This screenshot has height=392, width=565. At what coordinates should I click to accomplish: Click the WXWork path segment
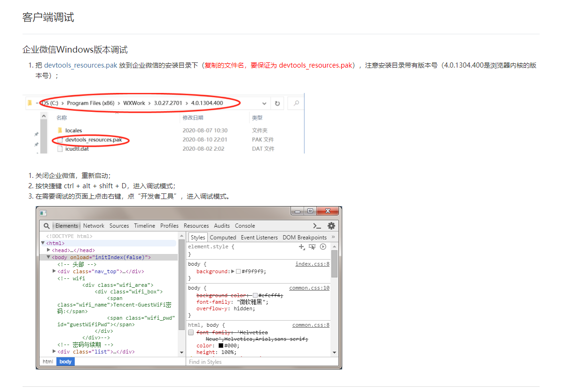pyautogui.click(x=134, y=103)
